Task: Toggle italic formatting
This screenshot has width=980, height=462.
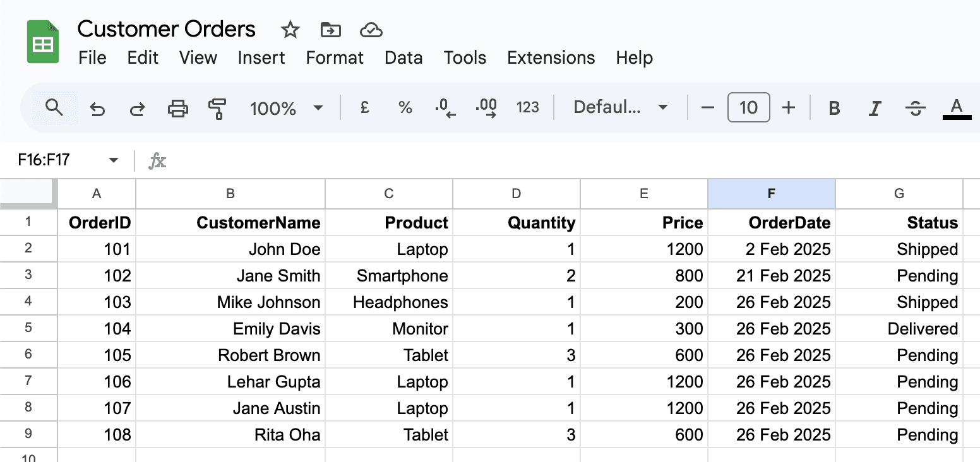Action: (x=875, y=109)
